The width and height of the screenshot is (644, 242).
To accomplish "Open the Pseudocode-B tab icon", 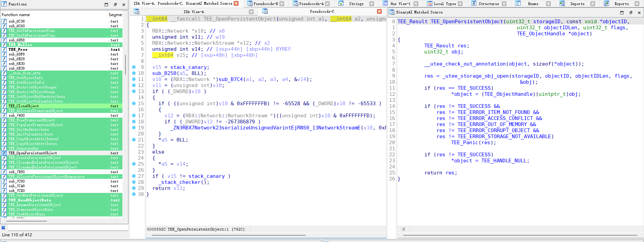I will click(x=250, y=4).
